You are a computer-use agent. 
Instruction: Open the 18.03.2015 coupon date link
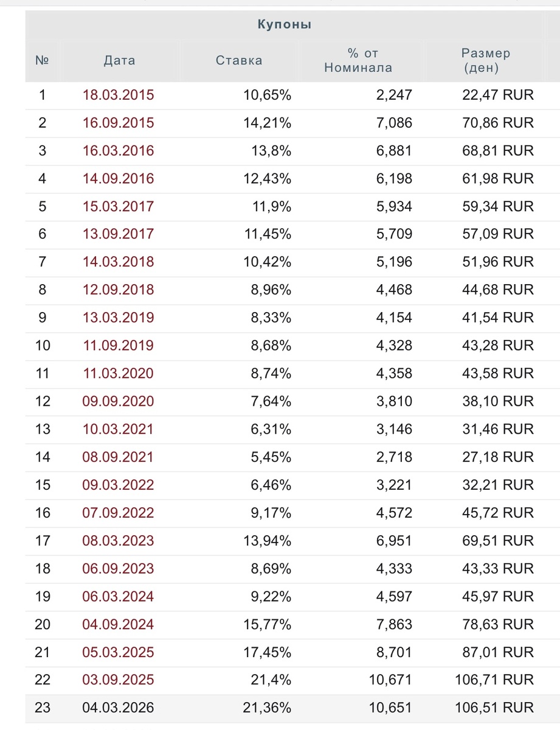tap(119, 95)
